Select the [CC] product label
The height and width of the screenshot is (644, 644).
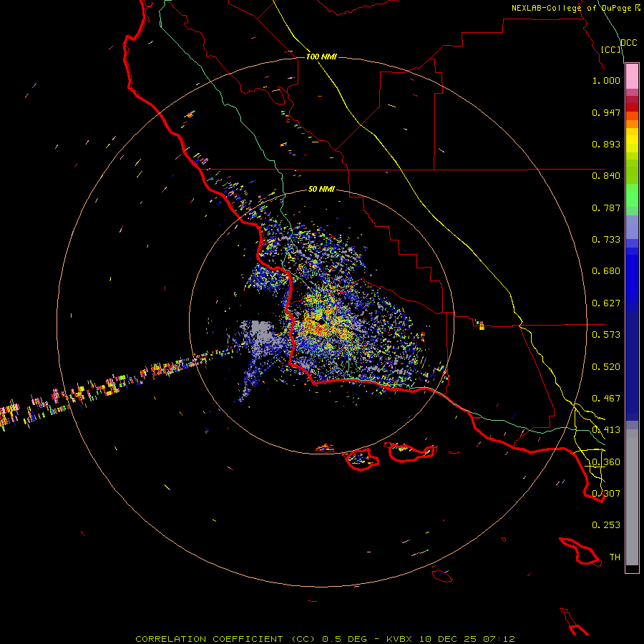(x=611, y=49)
